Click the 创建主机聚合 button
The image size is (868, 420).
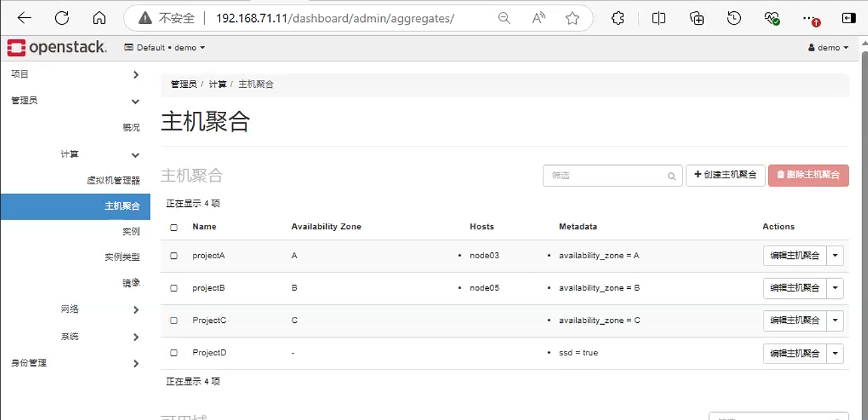pyautogui.click(x=726, y=175)
